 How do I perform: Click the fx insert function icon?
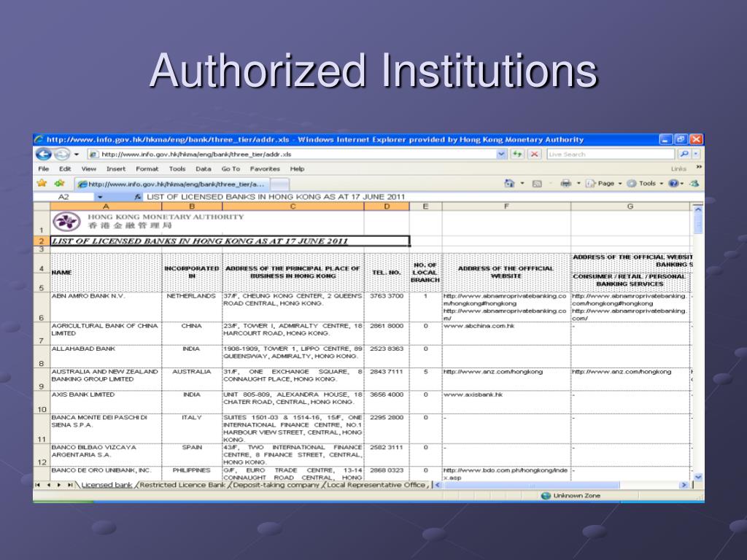(137, 197)
